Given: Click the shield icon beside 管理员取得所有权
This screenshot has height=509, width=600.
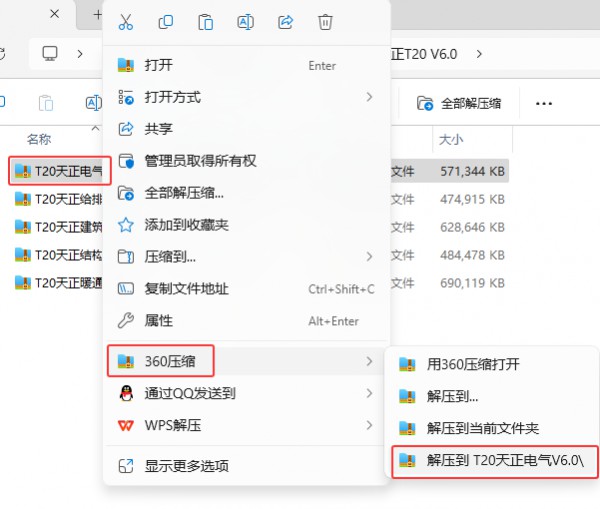Looking at the screenshot, I should coord(126,161).
